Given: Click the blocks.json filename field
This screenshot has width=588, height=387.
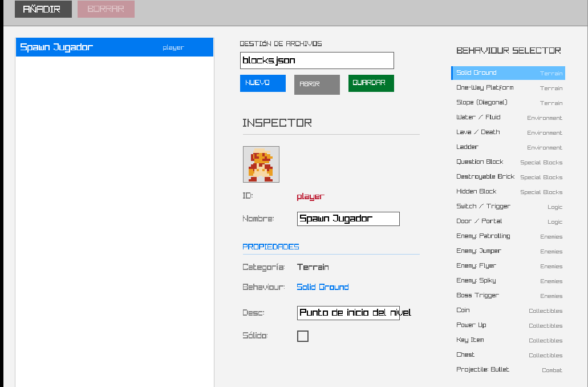Looking at the screenshot, I should click(317, 61).
